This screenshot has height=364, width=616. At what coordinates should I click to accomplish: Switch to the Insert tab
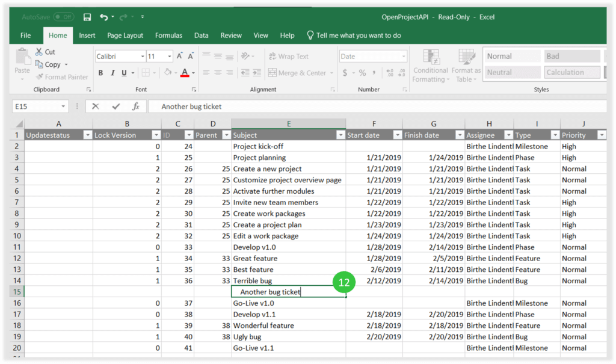pyautogui.click(x=87, y=35)
